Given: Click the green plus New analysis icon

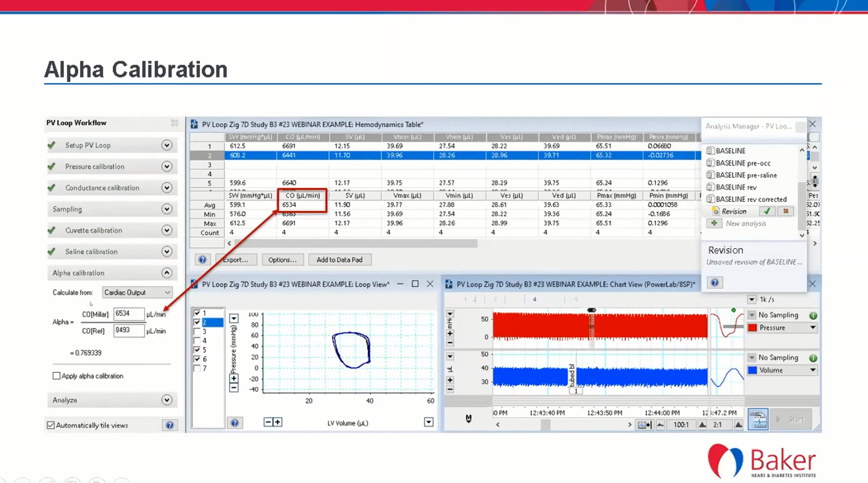Looking at the screenshot, I should click(714, 224).
